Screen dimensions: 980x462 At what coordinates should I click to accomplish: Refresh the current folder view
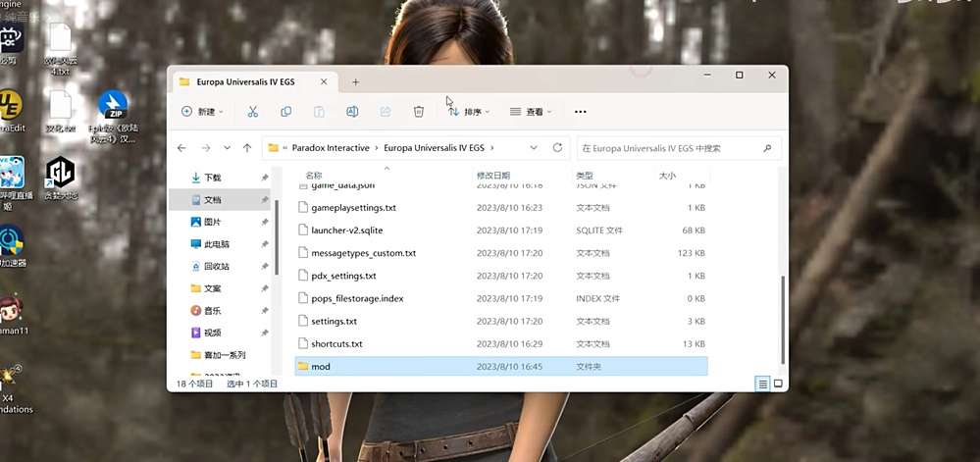tap(557, 148)
